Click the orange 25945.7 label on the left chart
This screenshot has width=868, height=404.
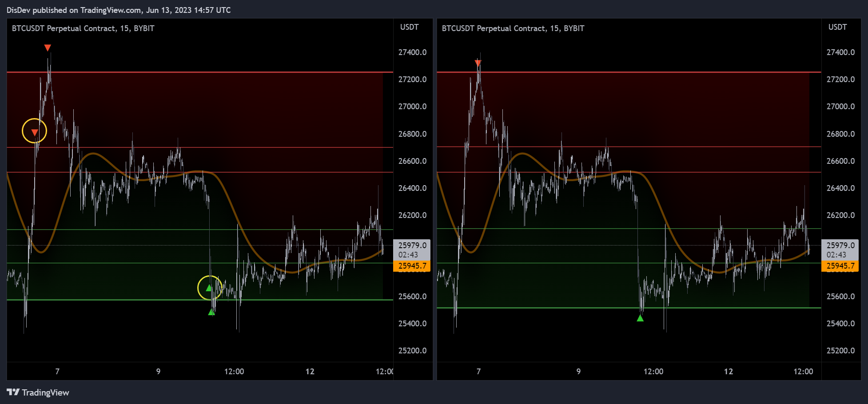point(412,266)
